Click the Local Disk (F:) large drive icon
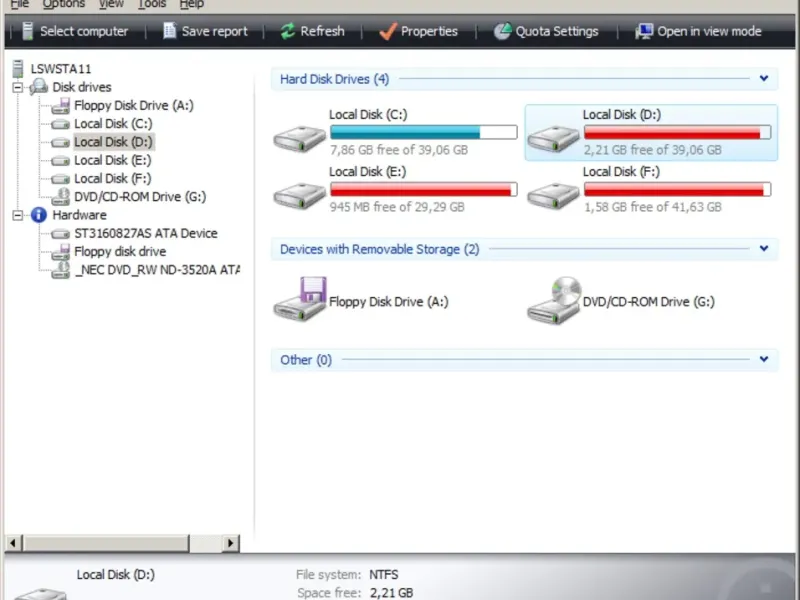This screenshot has height=600, width=800. pos(553,194)
